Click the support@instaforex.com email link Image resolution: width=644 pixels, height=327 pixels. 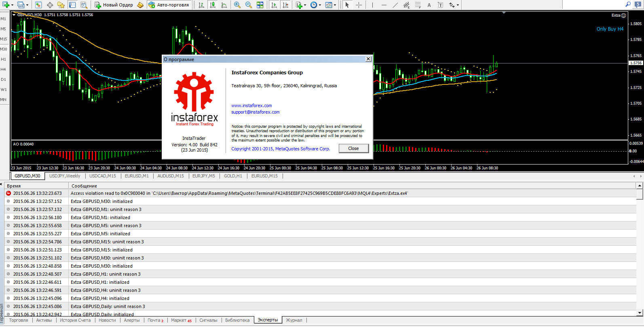[255, 112]
